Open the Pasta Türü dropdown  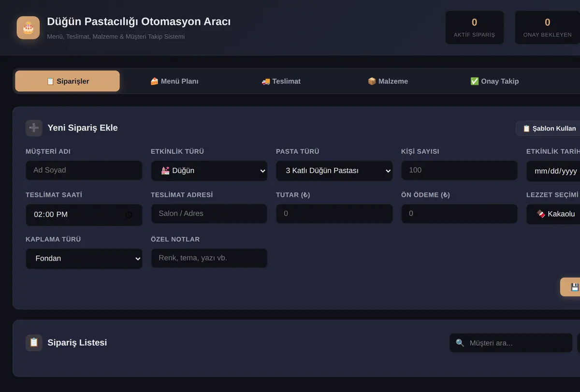pos(334,171)
